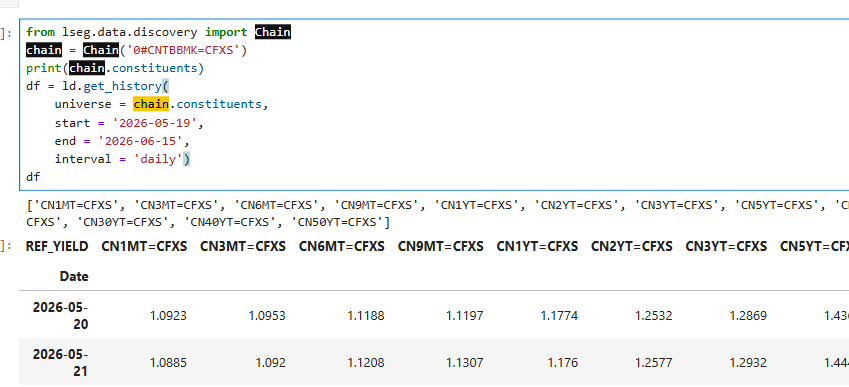Click the CN2YT=CFXS column header
Image resolution: width=849 pixels, height=387 pixels.
[632, 246]
